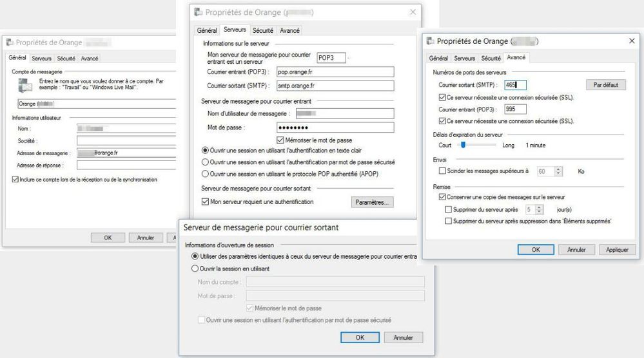Choose the APOP authentication radio button
The image size is (644, 358).
point(206,173)
